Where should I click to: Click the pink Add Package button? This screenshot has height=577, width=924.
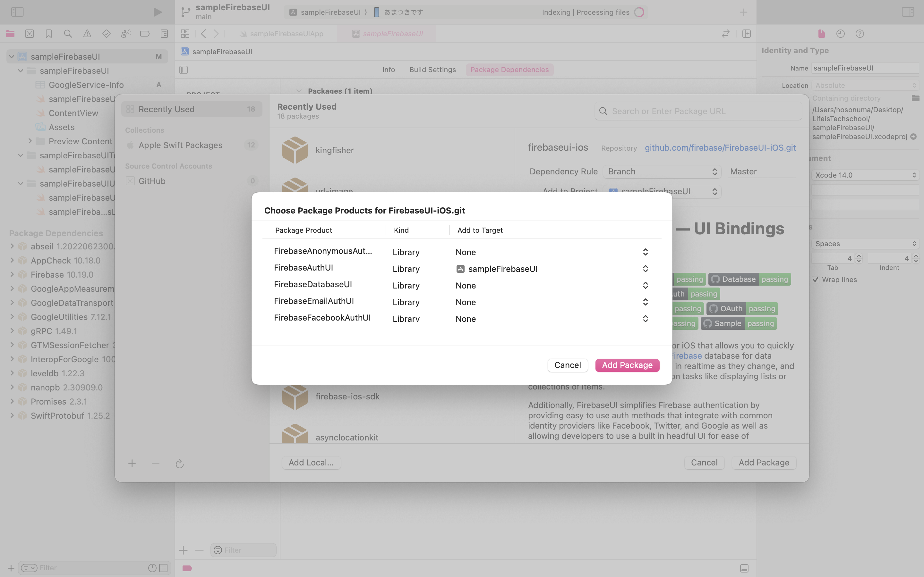(x=627, y=365)
